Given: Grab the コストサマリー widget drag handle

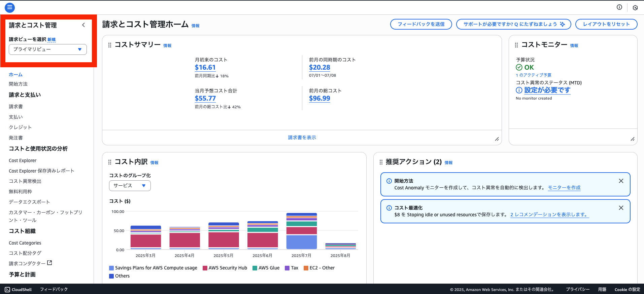Looking at the screenshot, I should pyautogui.click(x=110, y=45).
